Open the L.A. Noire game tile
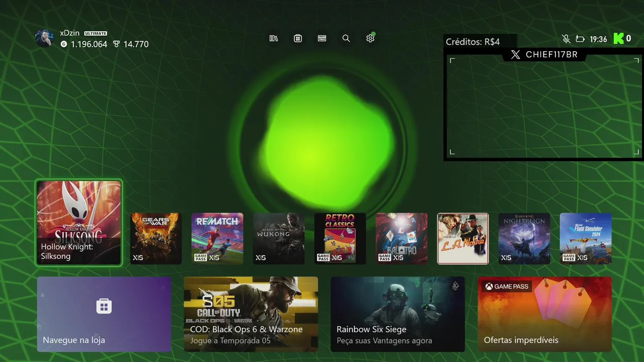This screenshot has height=362, width=644. click(463, 238)
